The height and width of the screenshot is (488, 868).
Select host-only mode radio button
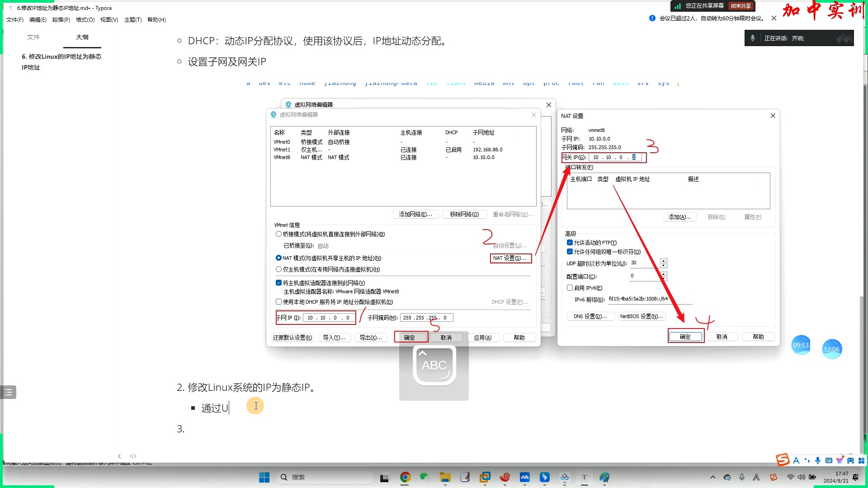click(x=278, y=269)
